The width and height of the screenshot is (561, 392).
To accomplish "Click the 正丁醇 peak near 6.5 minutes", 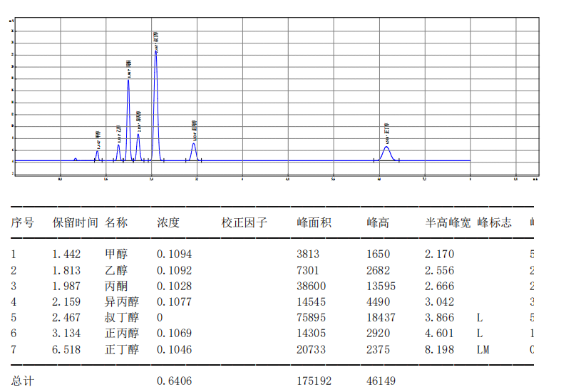I will pyautogui.click(x=386, y=149).
